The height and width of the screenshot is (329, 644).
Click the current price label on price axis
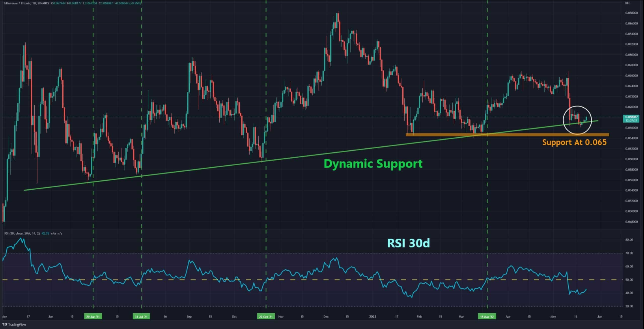[x=631, y=118]
